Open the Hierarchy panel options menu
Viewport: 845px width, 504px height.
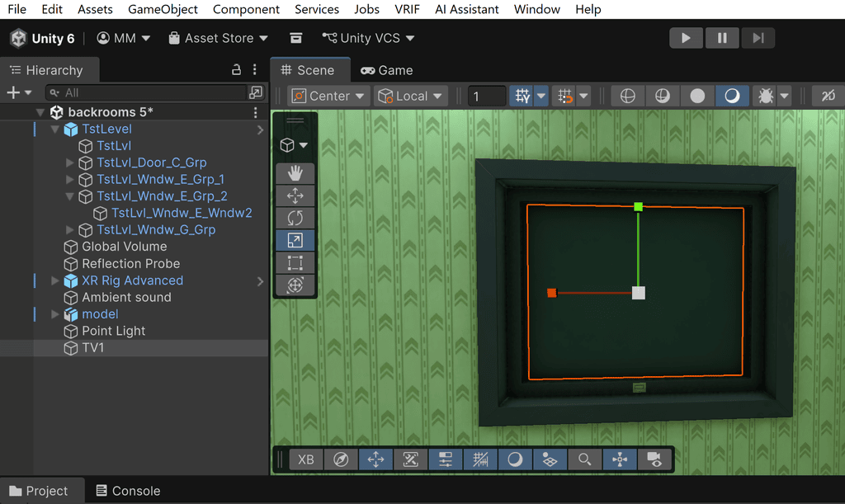[255, 70]
